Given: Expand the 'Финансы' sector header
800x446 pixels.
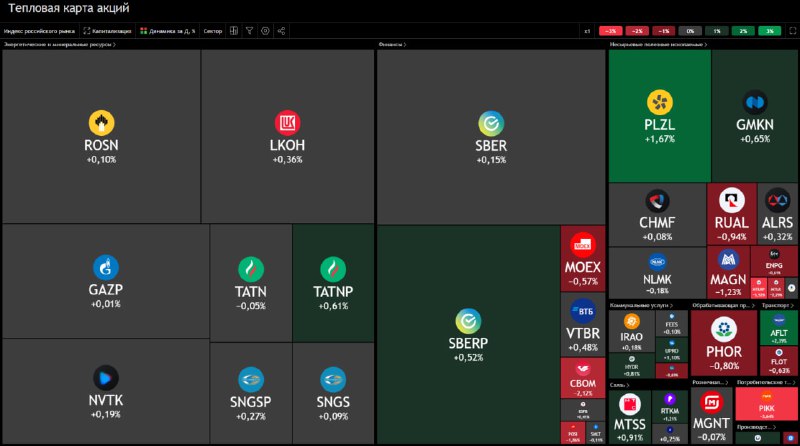Looking at the screenshot, I should pyautogui.click(x=392, y=44).
